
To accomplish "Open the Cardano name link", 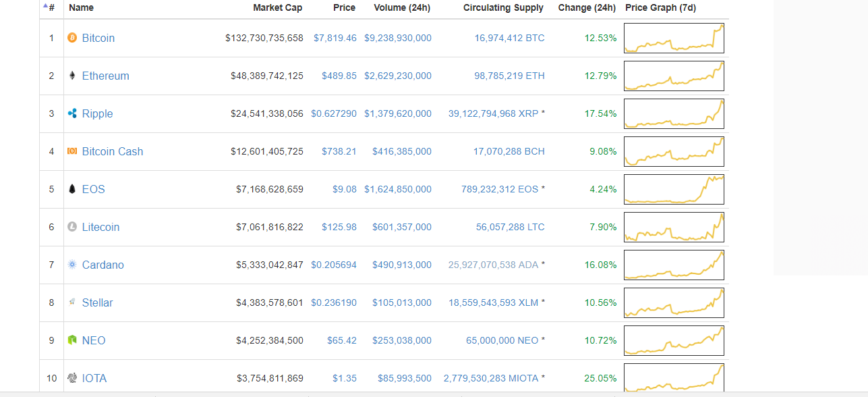I will click(103, 265).
